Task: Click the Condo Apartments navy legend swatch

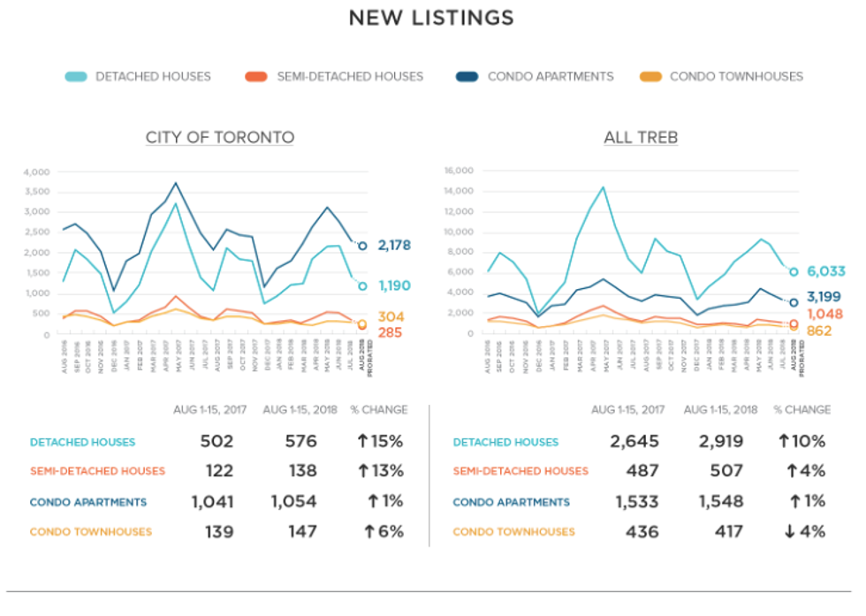Action: coord(467,77)
